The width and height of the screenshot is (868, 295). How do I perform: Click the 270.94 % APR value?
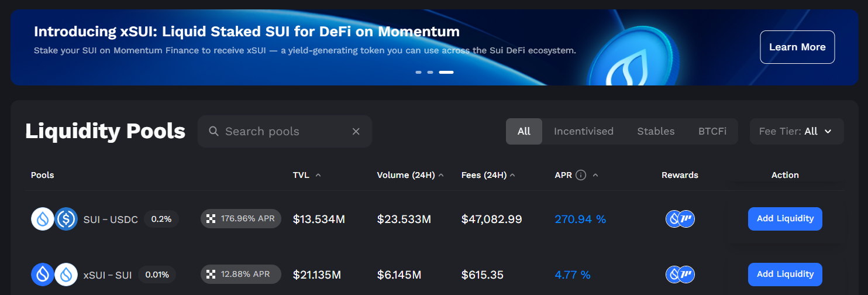pos(580,219)
